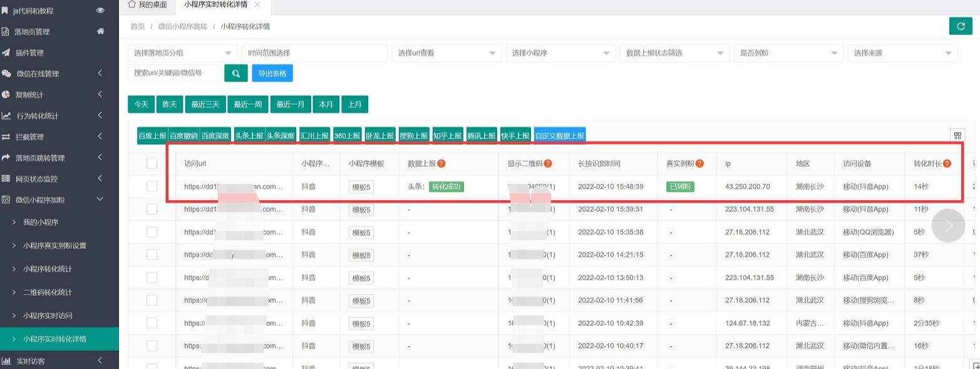Open the 选择落地页分组 dropdown
This screenshot has width=980, height=369.
182,53
